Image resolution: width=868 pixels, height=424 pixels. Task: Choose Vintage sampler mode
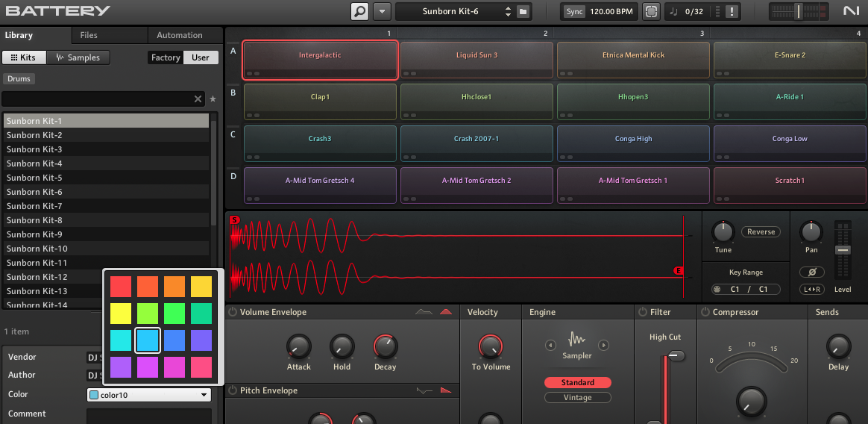(577, 397)
